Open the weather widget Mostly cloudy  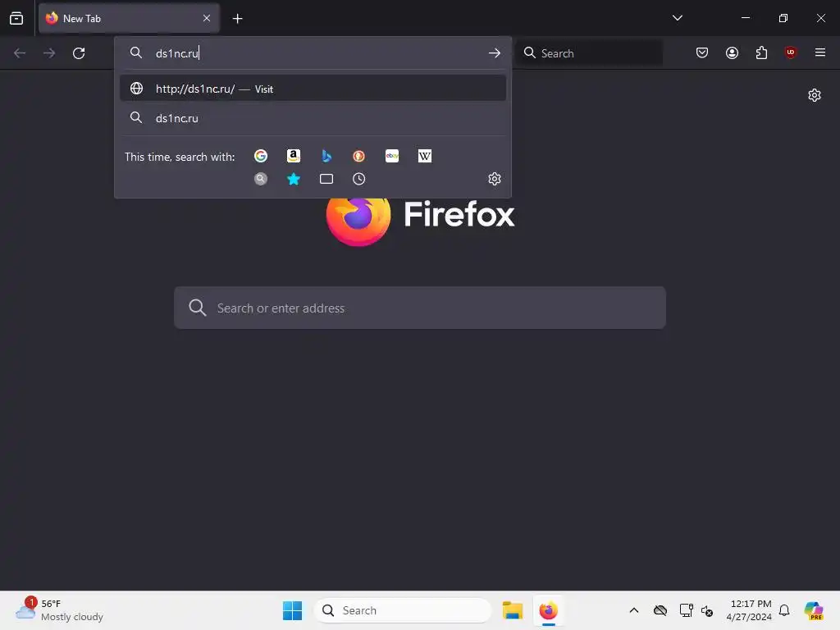coord(60,610)
